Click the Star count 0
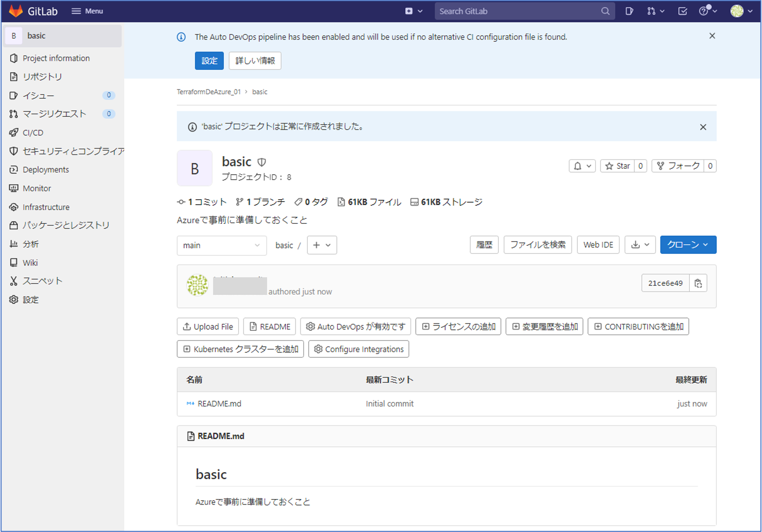762x532 pixels. [x=640, y=166]
